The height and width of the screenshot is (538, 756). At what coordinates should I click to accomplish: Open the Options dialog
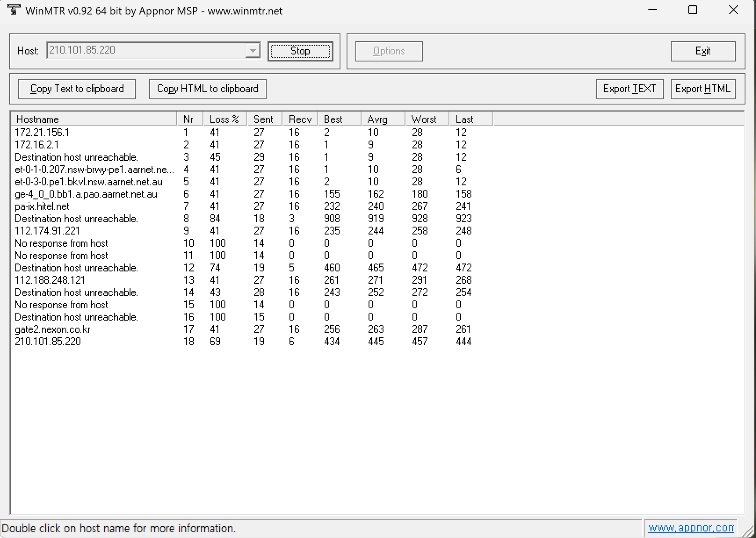(389, 51)
